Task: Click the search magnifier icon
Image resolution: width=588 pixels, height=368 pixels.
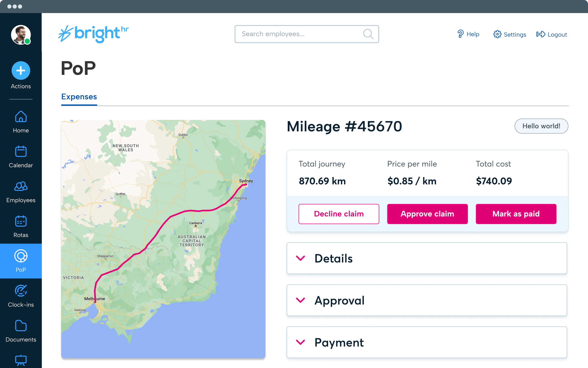Action: [x=368, y=34]
